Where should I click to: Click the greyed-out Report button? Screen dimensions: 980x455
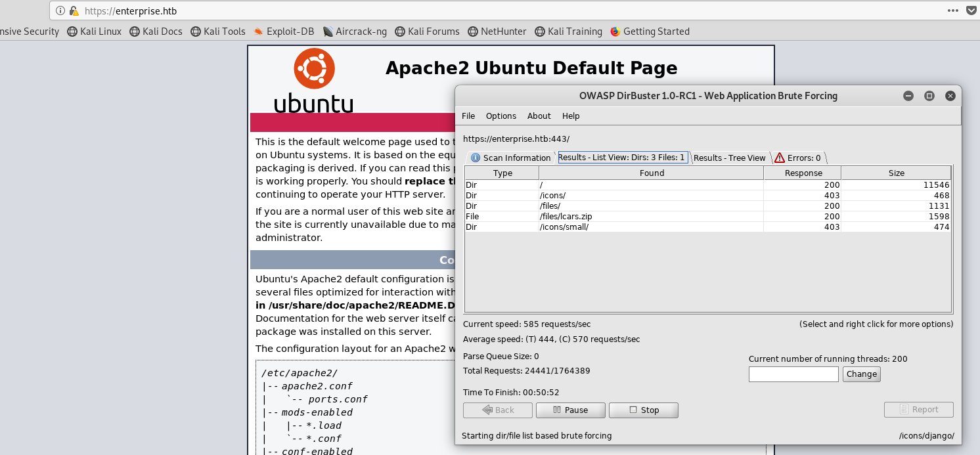tap(918, 410)
